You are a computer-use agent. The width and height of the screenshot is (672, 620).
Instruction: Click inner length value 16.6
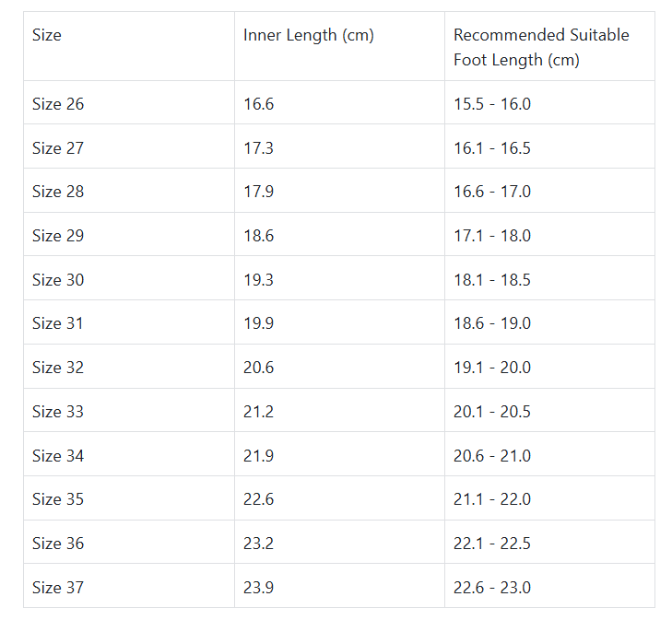pos(258,104)
